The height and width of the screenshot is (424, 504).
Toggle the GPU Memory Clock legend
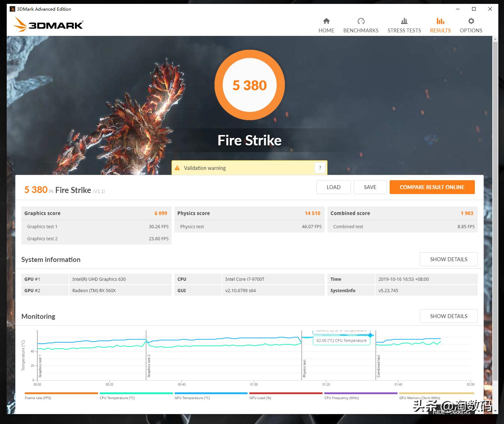(437, 396)
